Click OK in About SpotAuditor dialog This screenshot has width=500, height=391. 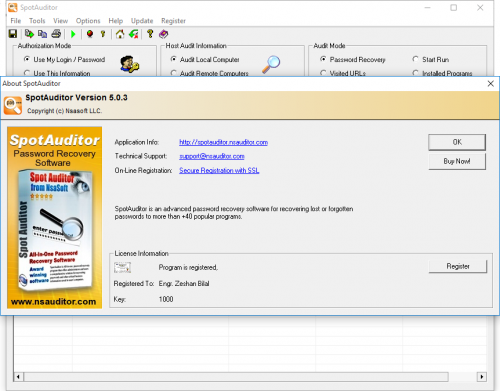coord(457,142)
